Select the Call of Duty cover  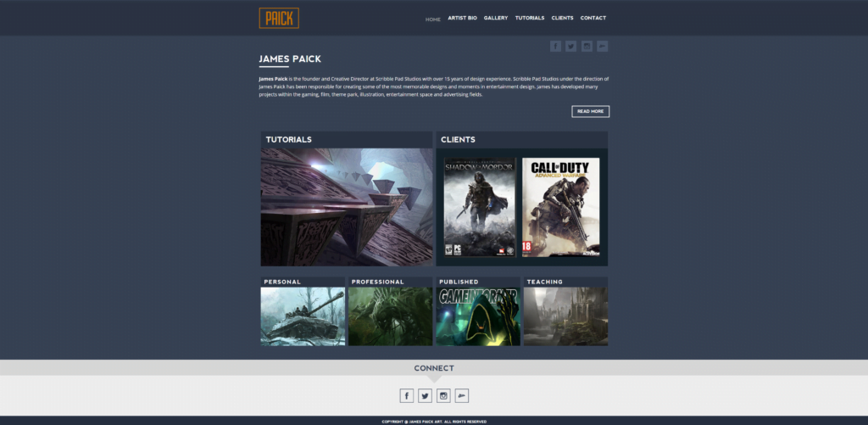point(561,207)
